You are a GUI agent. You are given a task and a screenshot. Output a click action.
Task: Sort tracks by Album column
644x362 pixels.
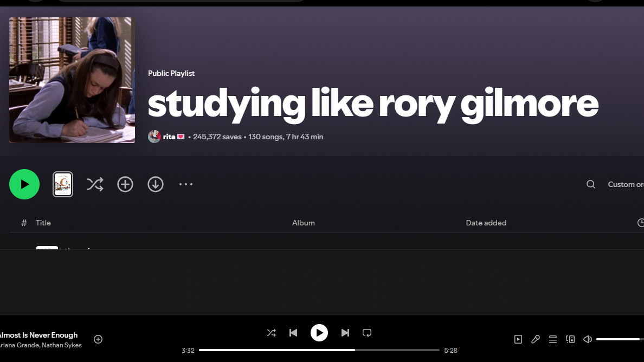pos(303,223)
